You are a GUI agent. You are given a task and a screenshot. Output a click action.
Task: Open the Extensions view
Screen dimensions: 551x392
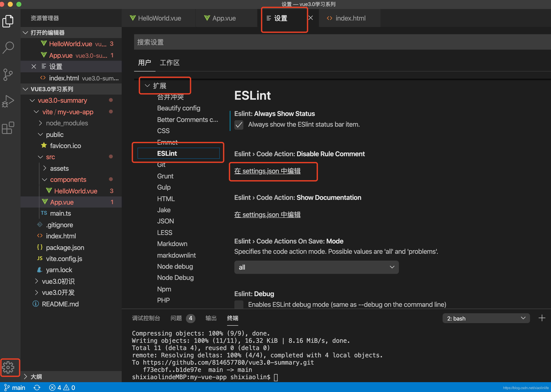click(8, 128)
